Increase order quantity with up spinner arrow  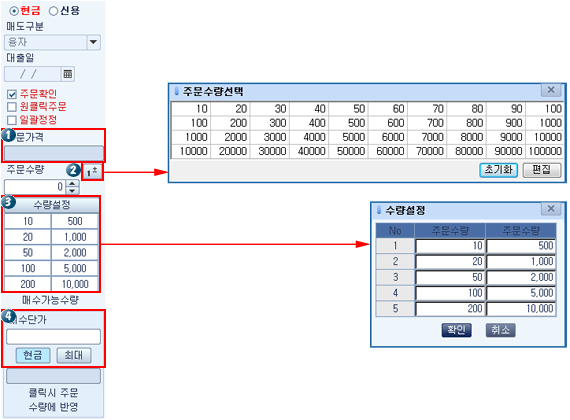[x=73, y=183]
